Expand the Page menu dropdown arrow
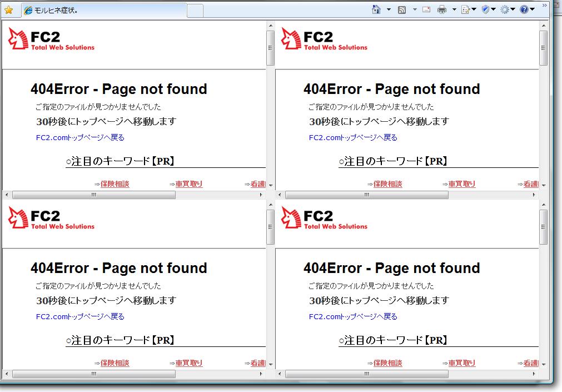 point(474,9)
